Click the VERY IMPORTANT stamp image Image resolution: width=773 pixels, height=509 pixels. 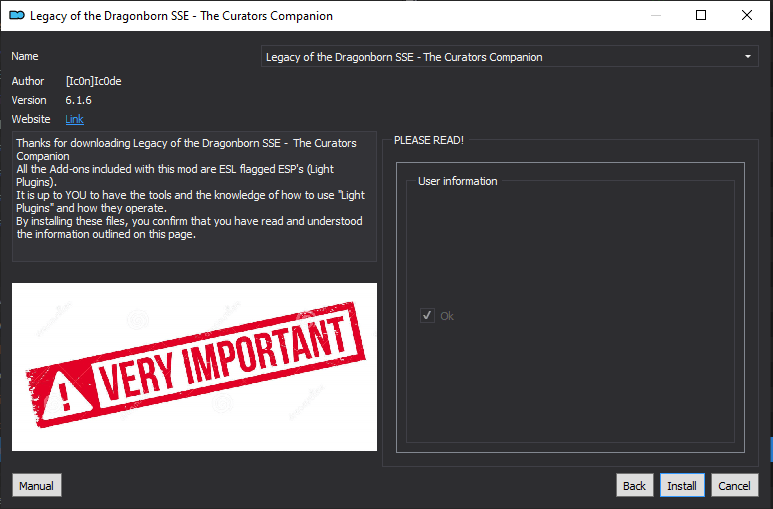194,366
